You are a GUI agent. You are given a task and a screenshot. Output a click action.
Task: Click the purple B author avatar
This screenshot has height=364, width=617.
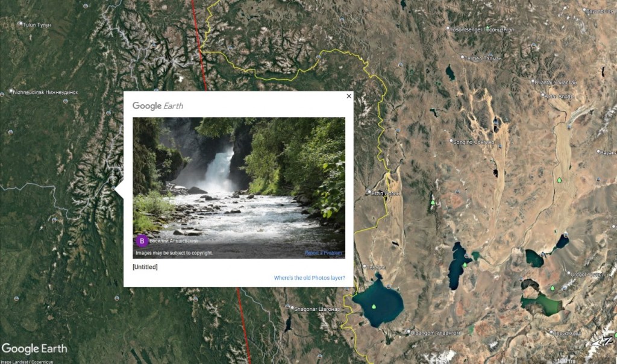click(x=142, y=240)
